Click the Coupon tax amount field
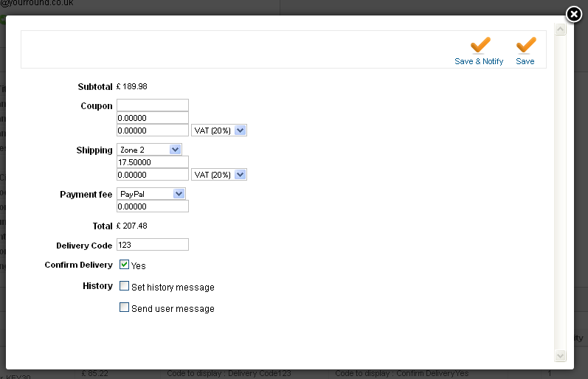Viewport: 588px width, 379px height. point(153,131)
